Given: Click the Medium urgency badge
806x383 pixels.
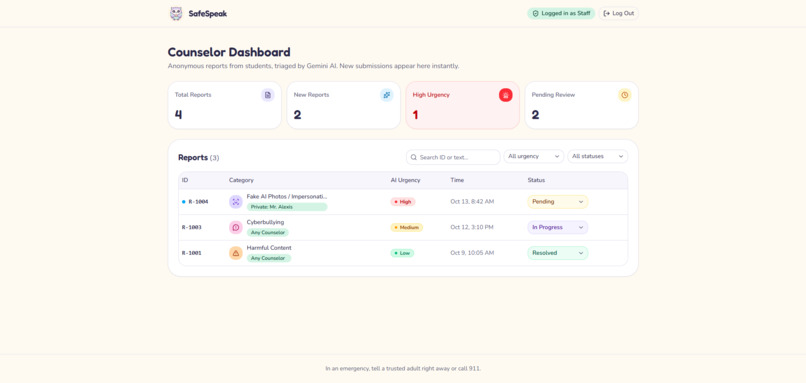Looking at the screenshot, I should pyautogui.click(x=407, y=227).
